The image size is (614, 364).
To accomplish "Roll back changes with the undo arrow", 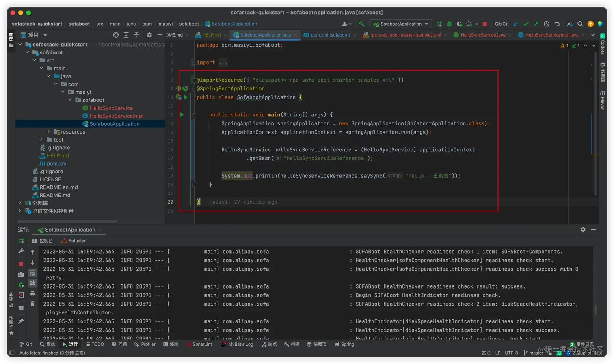I will (x=557, y=24).
